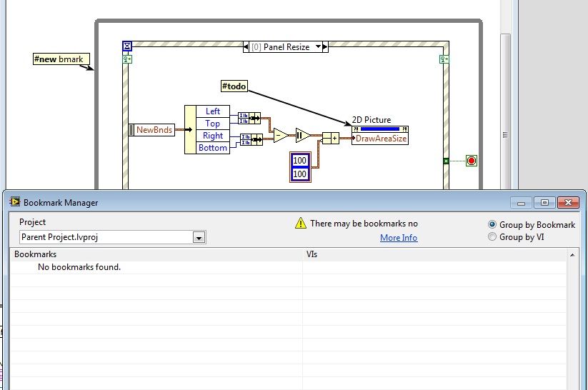Image resolution: width=588 pixels, height=390 pixels.
Task: Select the #todo bookmark label
Action: [234, 86]
